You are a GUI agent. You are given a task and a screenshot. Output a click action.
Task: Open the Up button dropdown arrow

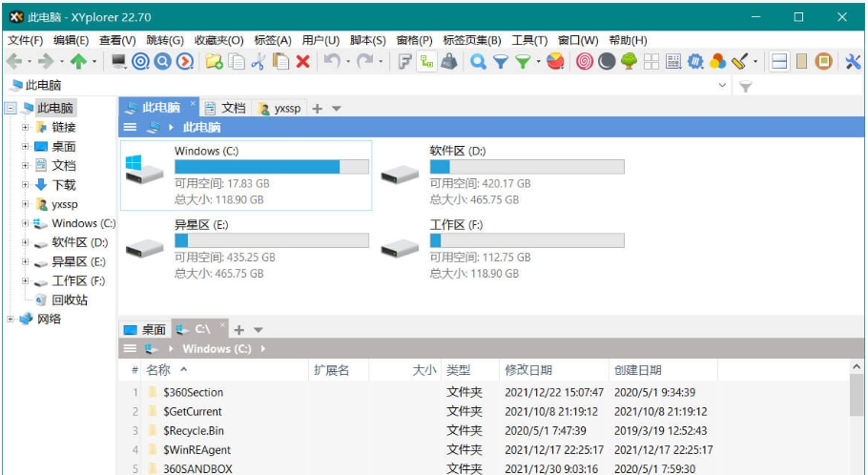tap(94, 61)
